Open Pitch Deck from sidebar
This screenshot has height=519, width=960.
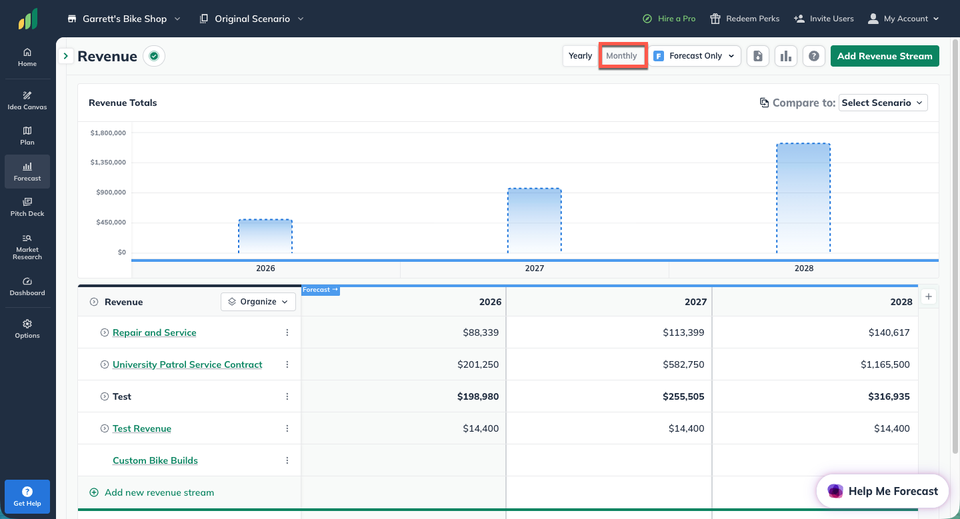[x=27, y=207]
